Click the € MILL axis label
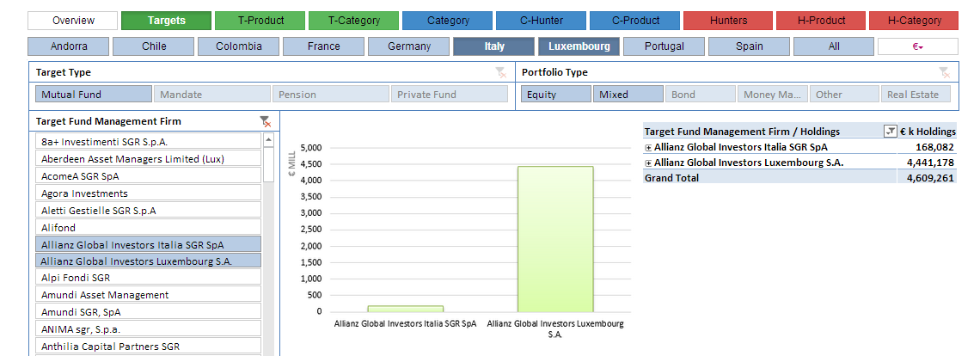The height and width of the screenshot is (356, 980). pos(291,163)
